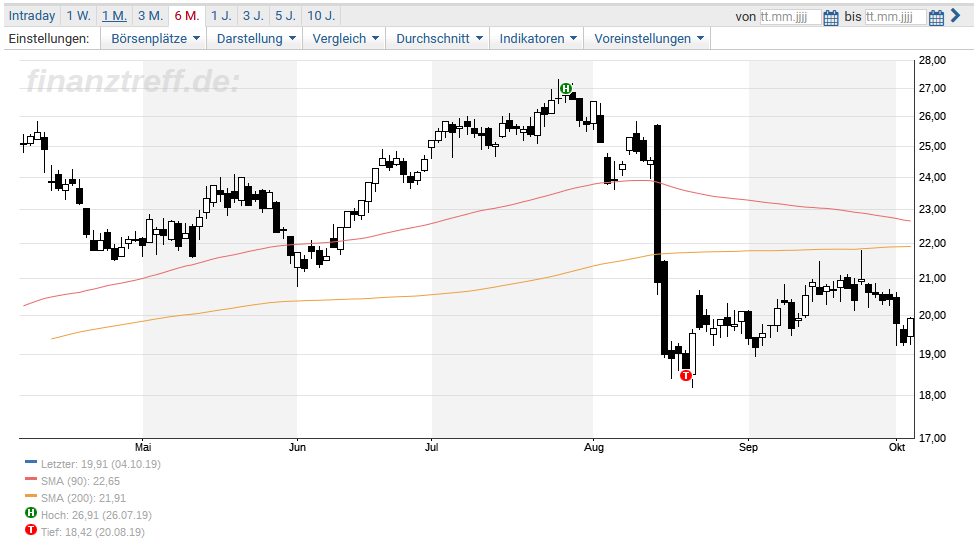This screenshot has height=541, width=980.
Task: Click the 'Aug' x-axis label
Action: click(x=594, y=447)
